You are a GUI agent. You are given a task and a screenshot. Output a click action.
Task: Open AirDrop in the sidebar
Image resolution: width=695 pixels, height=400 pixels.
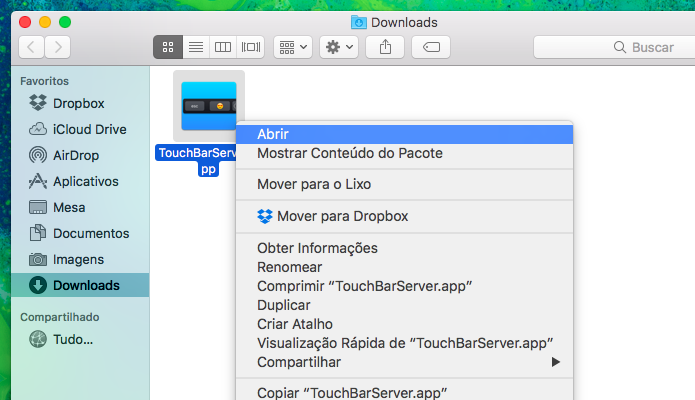[x=80, y=155]
